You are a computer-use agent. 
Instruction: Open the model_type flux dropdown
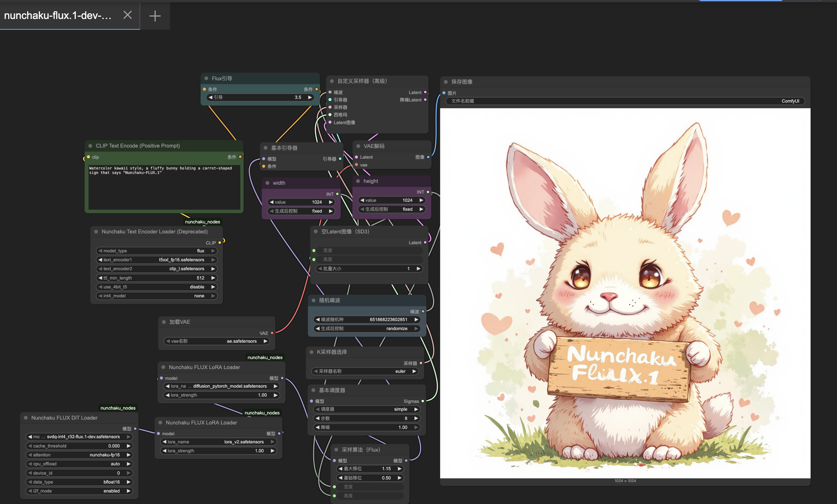click(x=157, y=251)
